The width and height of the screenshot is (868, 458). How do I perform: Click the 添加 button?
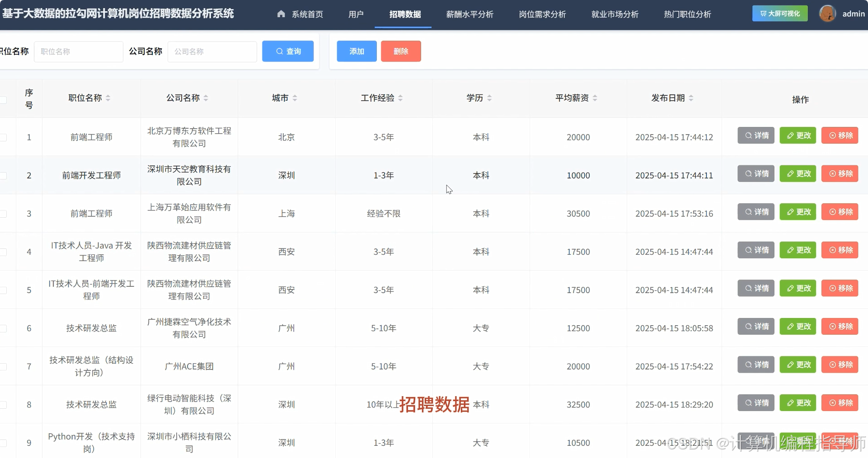[356, 51]
